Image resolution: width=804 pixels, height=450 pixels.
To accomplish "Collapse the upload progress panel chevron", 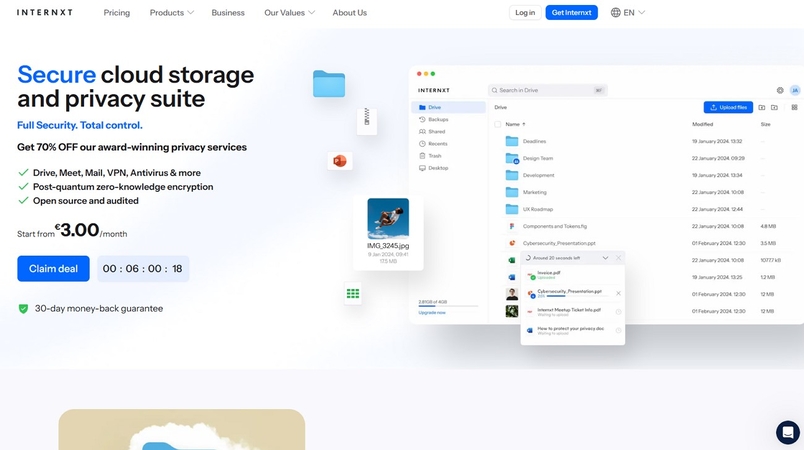I will 605,258.
